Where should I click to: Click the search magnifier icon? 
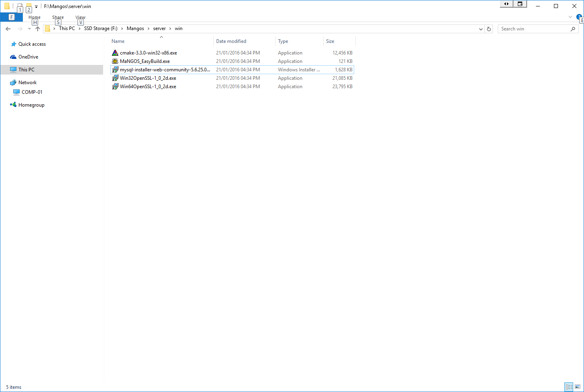[x=573, y=29]
